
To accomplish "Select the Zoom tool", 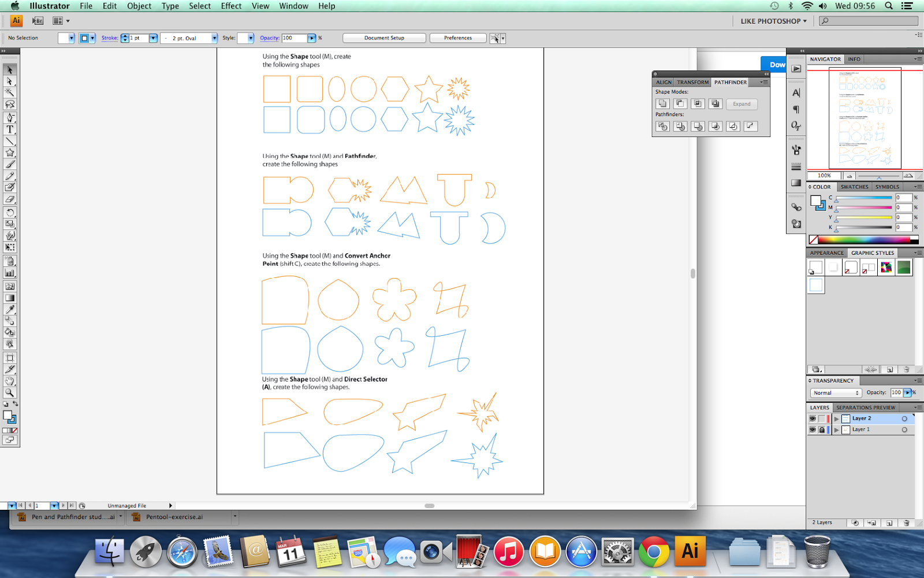I will [9, 392].
